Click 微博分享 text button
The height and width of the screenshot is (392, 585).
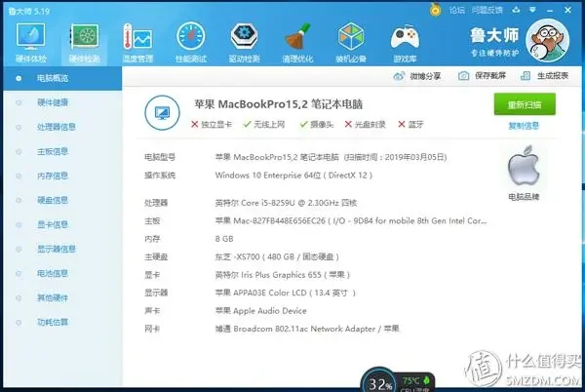click(425, 76)
